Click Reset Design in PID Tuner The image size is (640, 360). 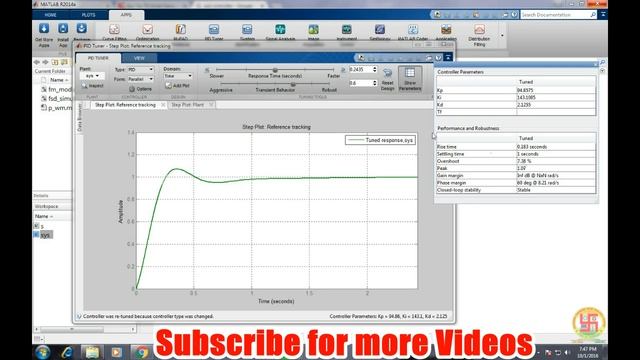pos(387,79)
